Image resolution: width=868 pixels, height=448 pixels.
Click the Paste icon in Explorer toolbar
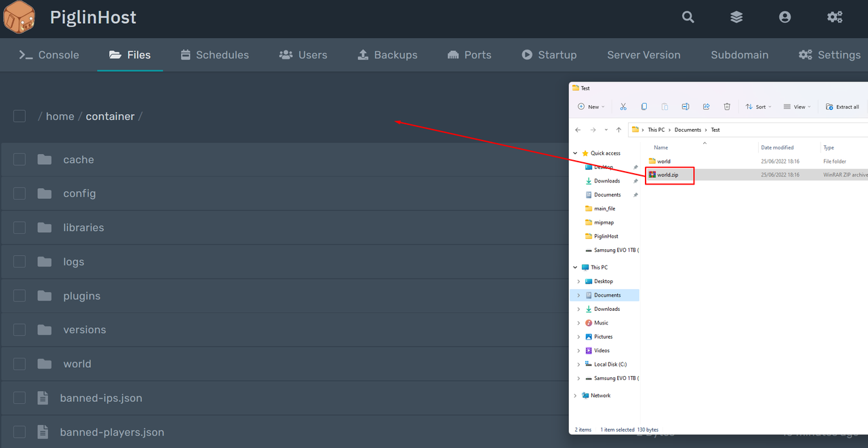(x=665, y=107)
